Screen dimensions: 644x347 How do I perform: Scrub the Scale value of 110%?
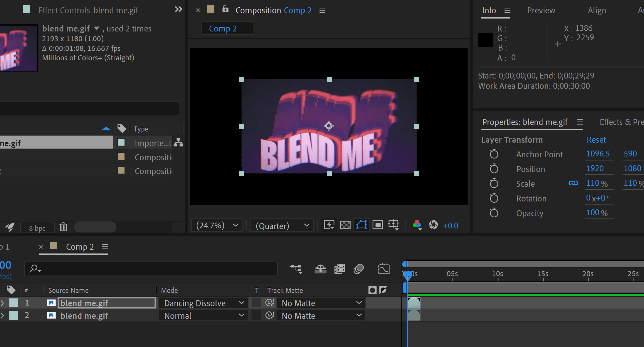click(597, 183)
